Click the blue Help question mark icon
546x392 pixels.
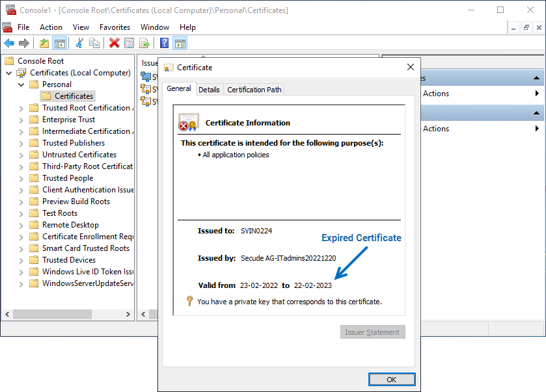(x=164, y=43)
